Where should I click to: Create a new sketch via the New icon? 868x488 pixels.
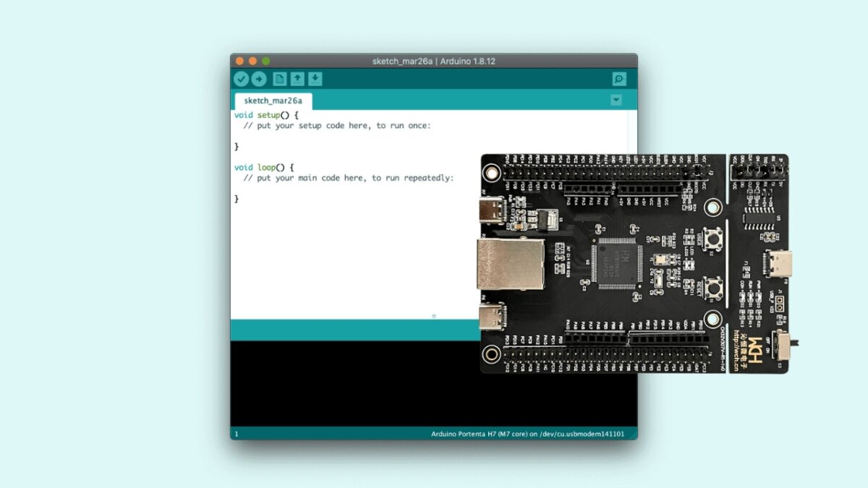tap(280, 79)
